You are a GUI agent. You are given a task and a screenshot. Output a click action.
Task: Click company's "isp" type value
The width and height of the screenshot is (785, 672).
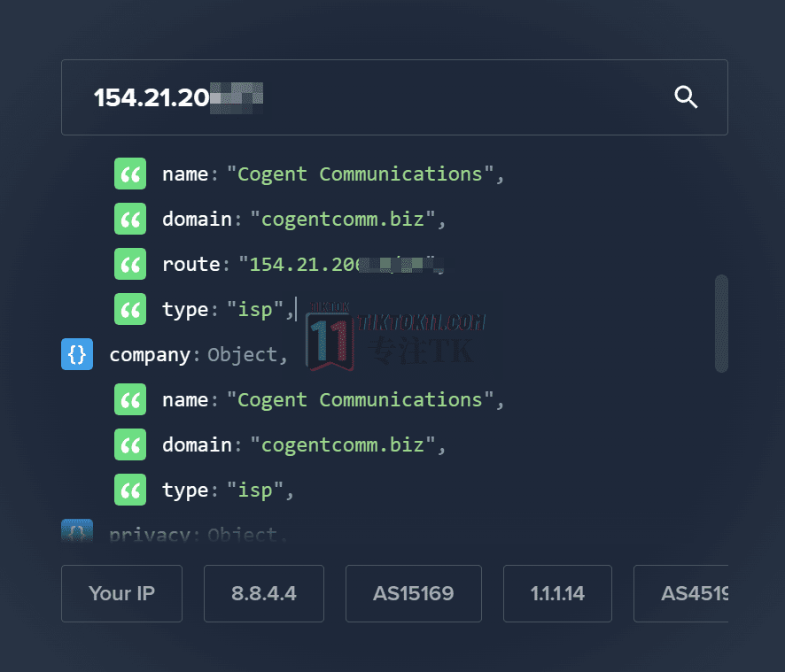click(x=255, y=490)
